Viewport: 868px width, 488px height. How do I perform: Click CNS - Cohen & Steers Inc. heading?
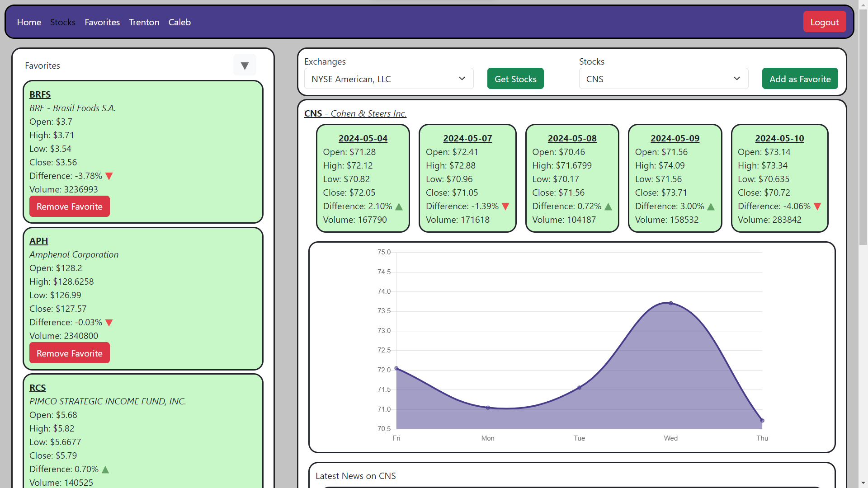click(355, 113)
